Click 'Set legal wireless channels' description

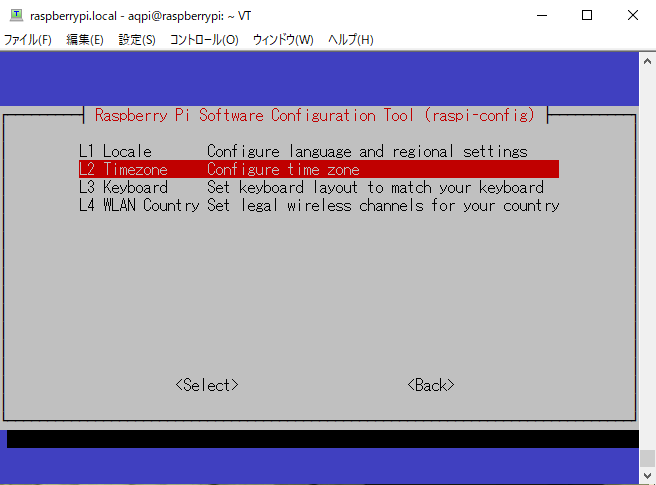point(383,205)
